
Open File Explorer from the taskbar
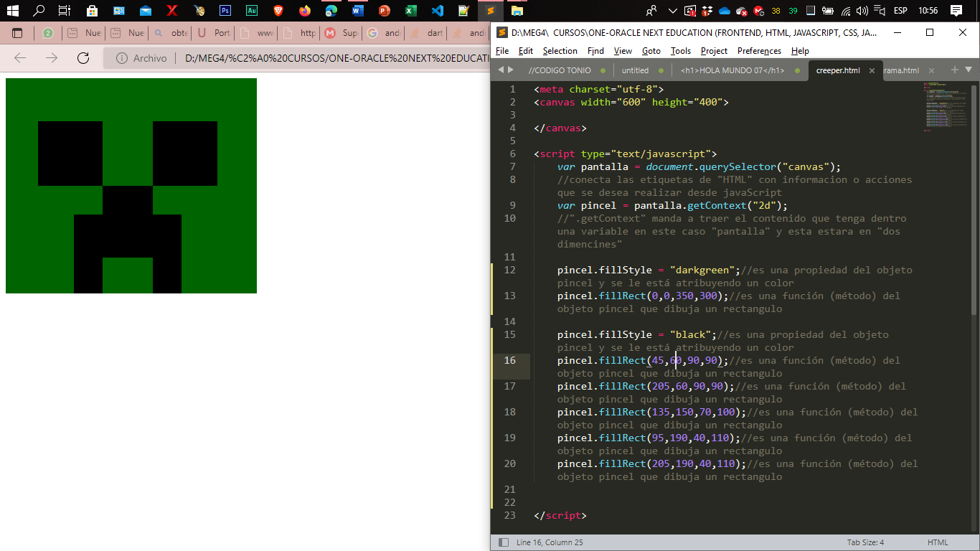[517, 11]
